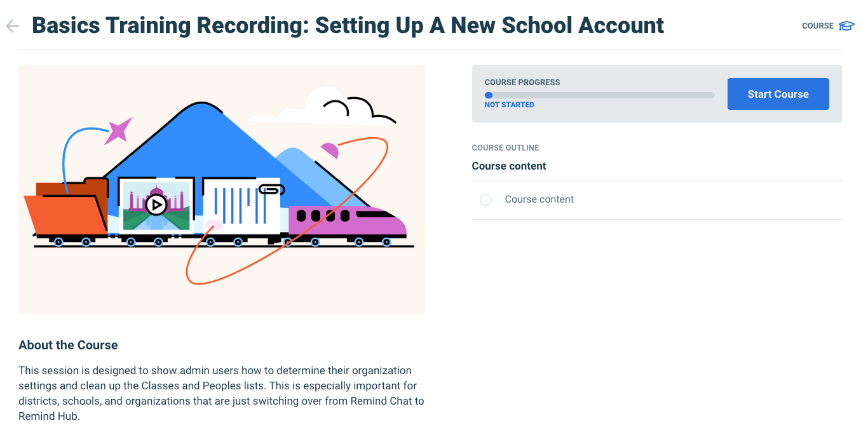Click the About the Course heading
Screen dimensions: 868x437
(x=68, y=346)
